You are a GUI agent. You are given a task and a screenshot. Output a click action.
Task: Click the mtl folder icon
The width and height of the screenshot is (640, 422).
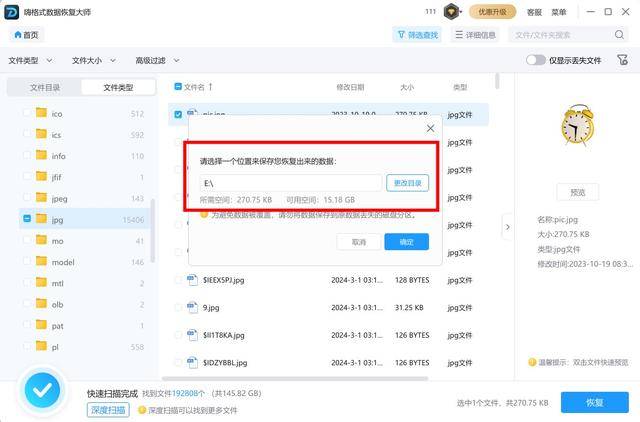point(42,284)
